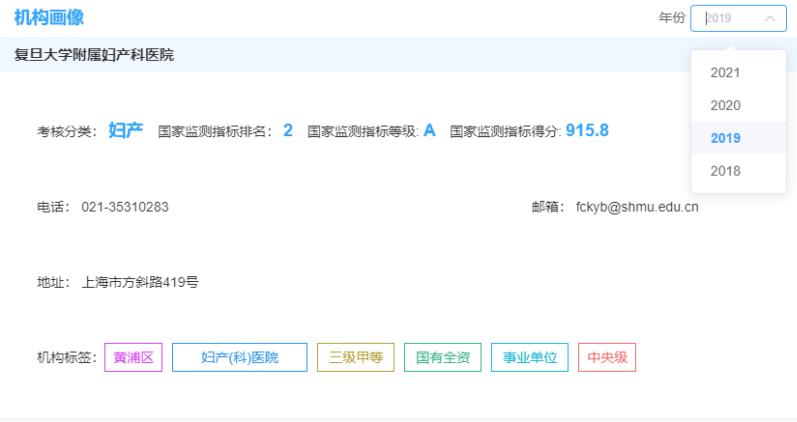Click the assessment category value 妇产
Image resolution: width=797 pixels, height=422 pixels.
(126, 130)
